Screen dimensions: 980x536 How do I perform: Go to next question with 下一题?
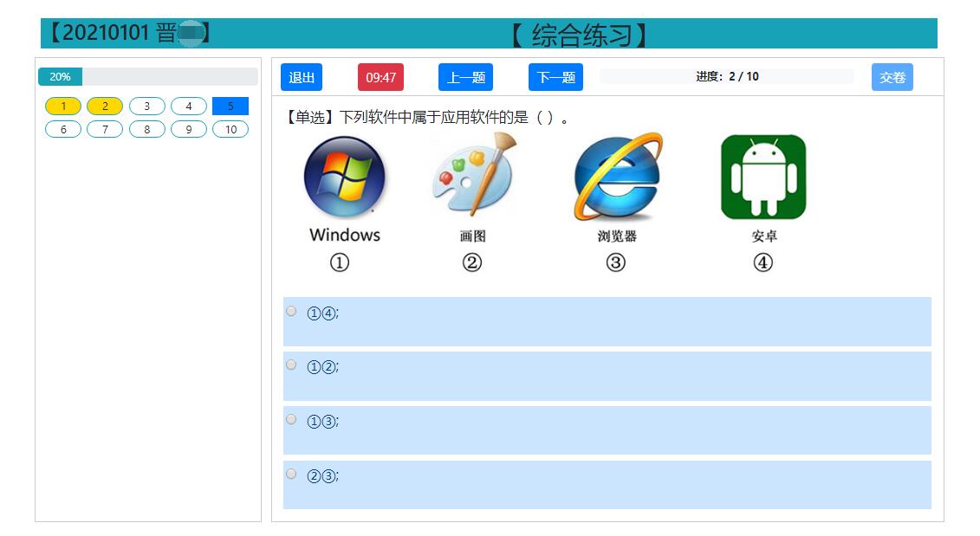click(x=555, y=77)
